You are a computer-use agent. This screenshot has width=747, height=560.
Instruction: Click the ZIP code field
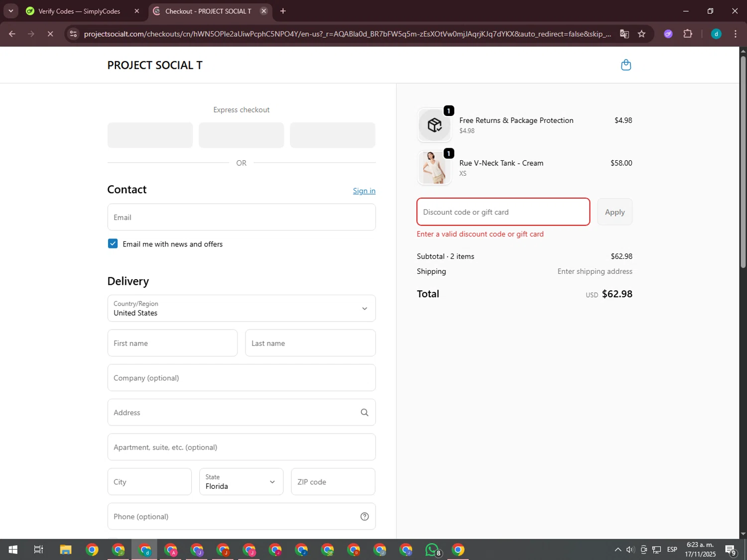coord(333,482)
